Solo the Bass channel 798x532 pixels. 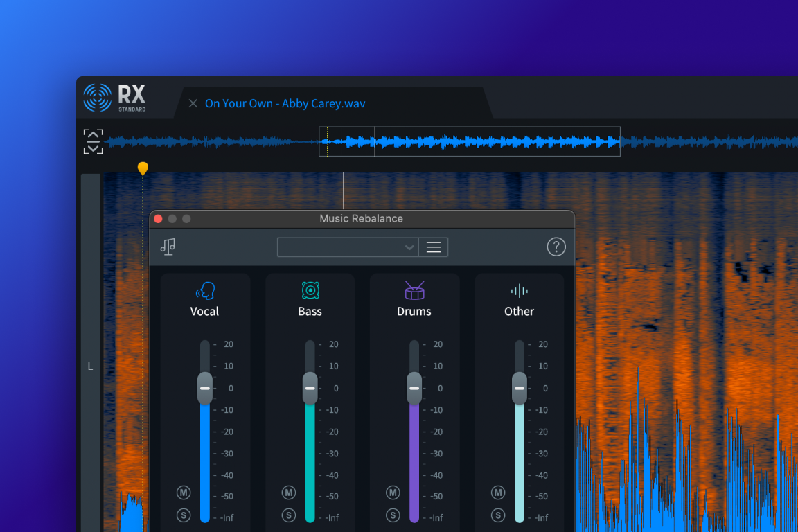289,515
